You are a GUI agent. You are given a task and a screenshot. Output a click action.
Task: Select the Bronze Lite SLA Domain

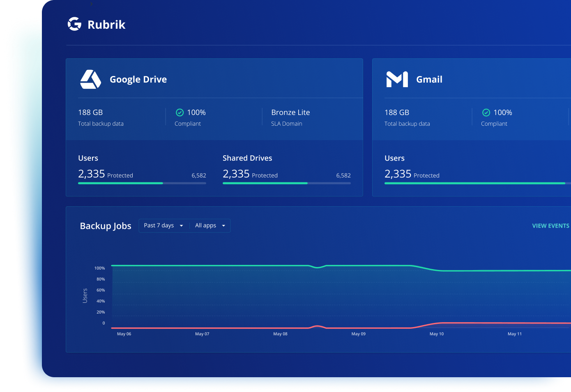pos(290,113)
